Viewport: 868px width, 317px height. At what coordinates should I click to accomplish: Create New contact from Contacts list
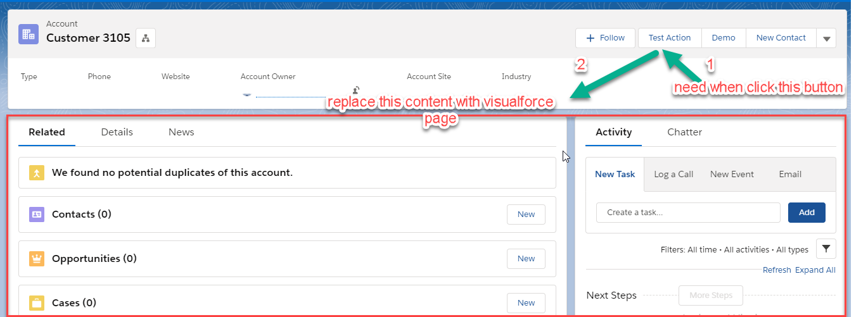526,214
